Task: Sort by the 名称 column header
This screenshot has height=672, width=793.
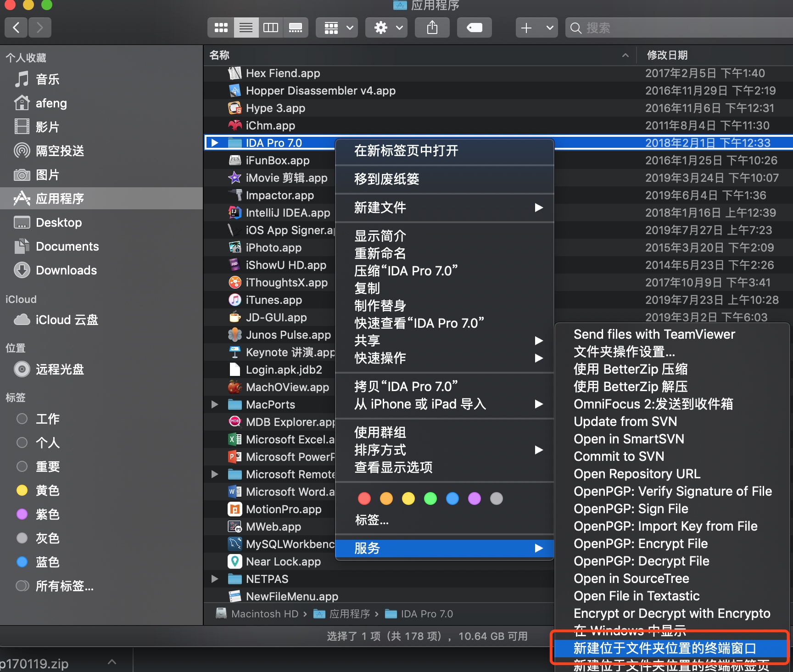Action: [x=419, y=55]
